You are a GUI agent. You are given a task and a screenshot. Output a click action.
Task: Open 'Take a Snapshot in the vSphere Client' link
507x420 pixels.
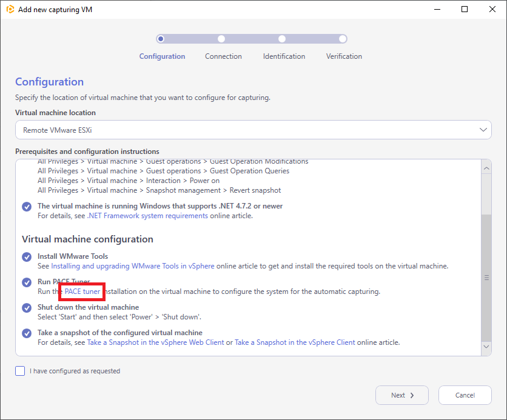tap(295, 342)
